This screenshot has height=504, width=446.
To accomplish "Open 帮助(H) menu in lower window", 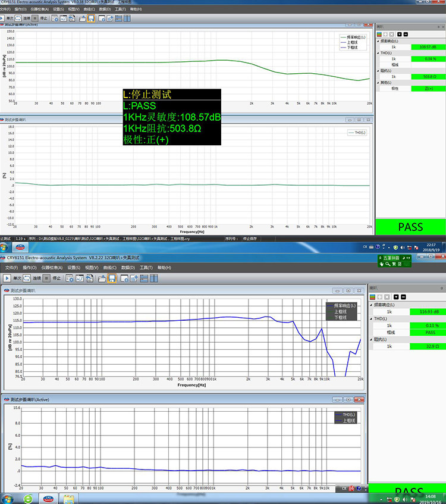I will tap(164, 267).
